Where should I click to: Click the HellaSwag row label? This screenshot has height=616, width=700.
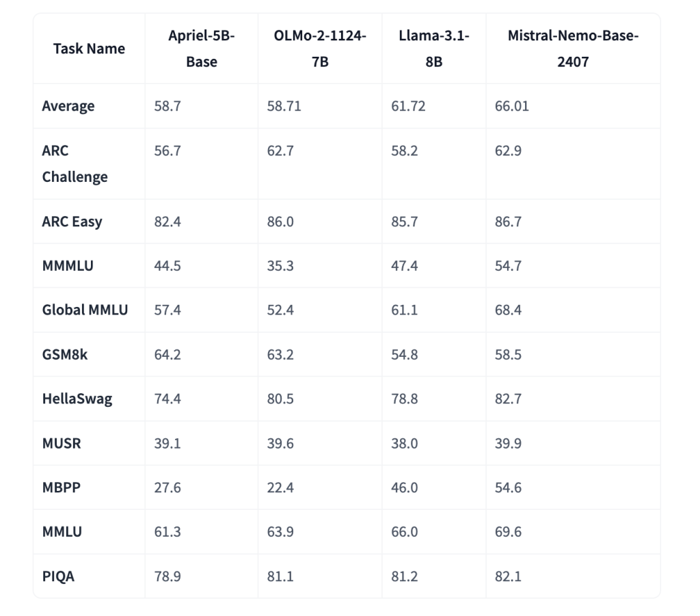[x=77, y=399]
